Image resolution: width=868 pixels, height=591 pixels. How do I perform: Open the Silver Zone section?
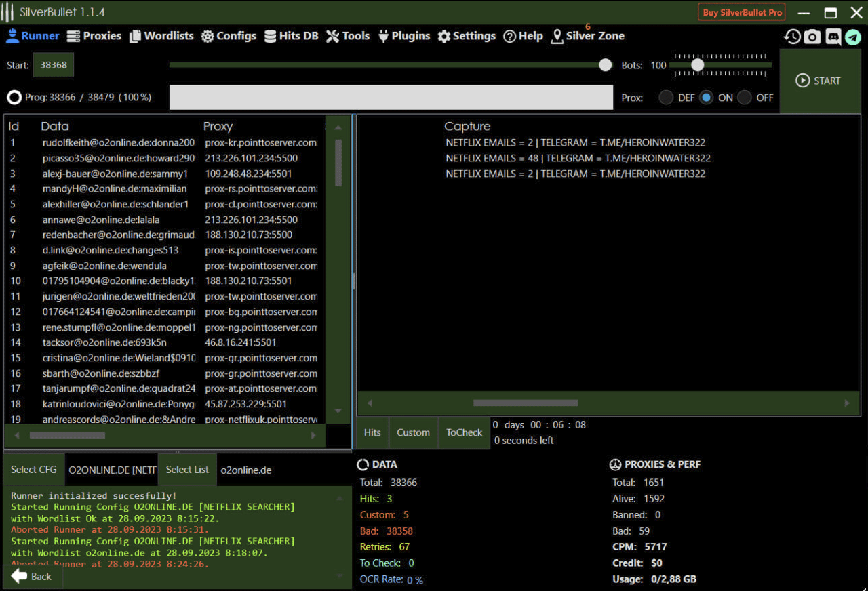coord(588,36)
